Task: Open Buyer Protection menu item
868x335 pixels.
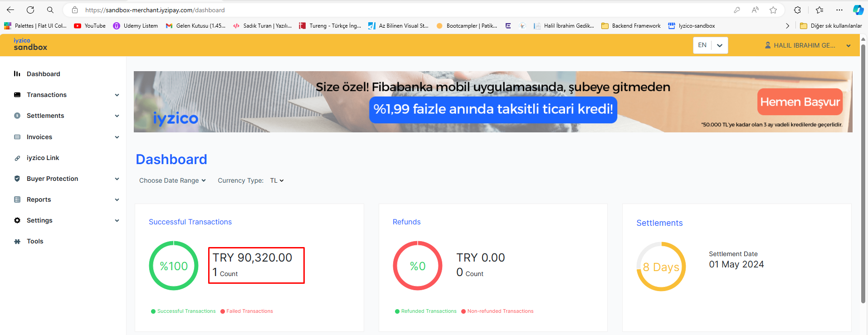Action: [52, 179]
